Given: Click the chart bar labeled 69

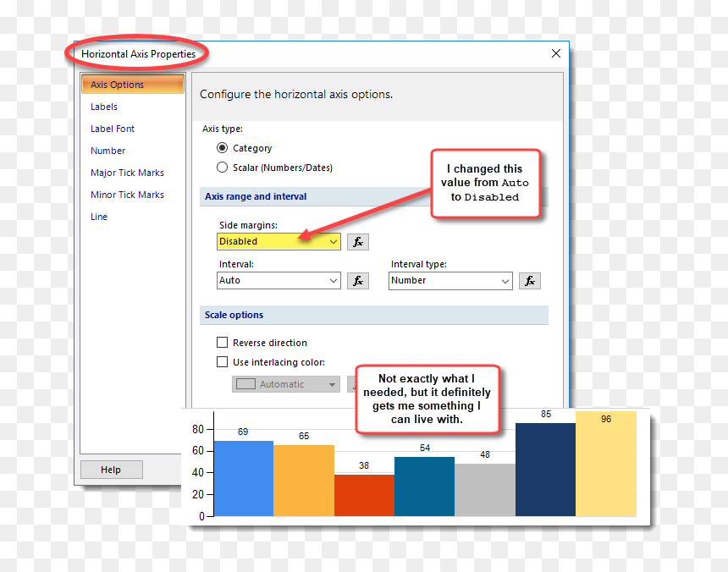Looking at the screenshot, I should point(244,478).
